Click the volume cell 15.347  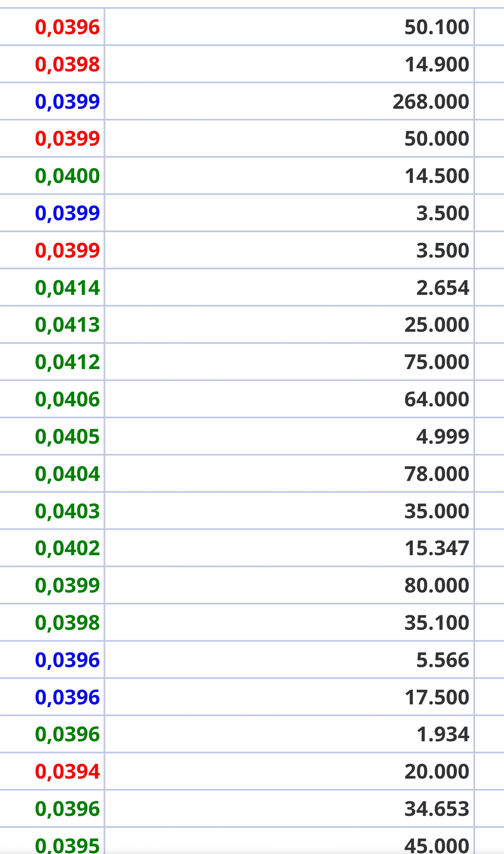click(437, 548)
